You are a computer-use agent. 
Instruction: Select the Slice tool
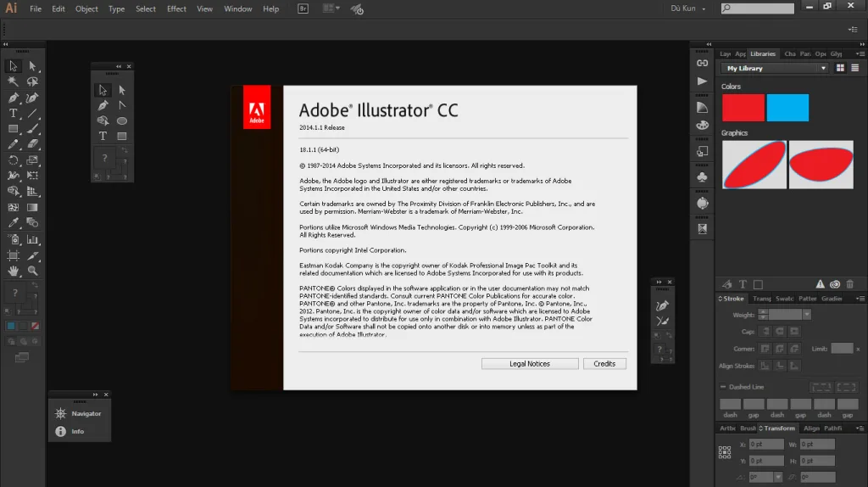point(32,255)
